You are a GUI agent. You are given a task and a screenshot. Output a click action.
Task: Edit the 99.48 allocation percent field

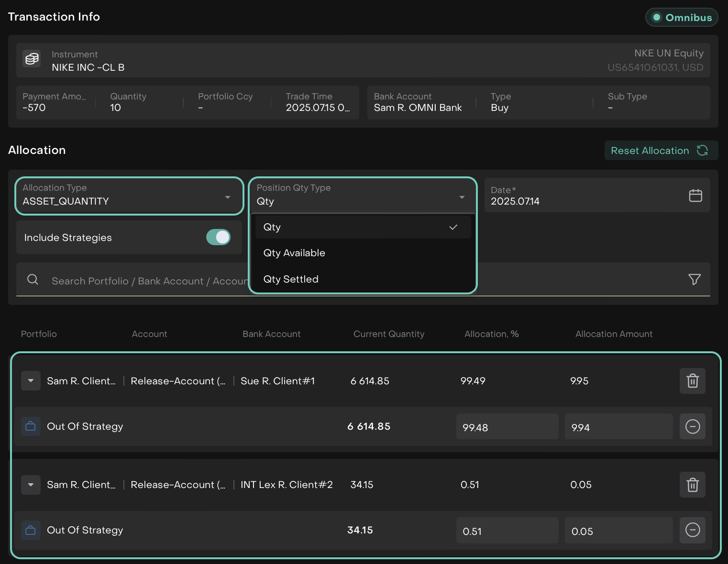507,427
